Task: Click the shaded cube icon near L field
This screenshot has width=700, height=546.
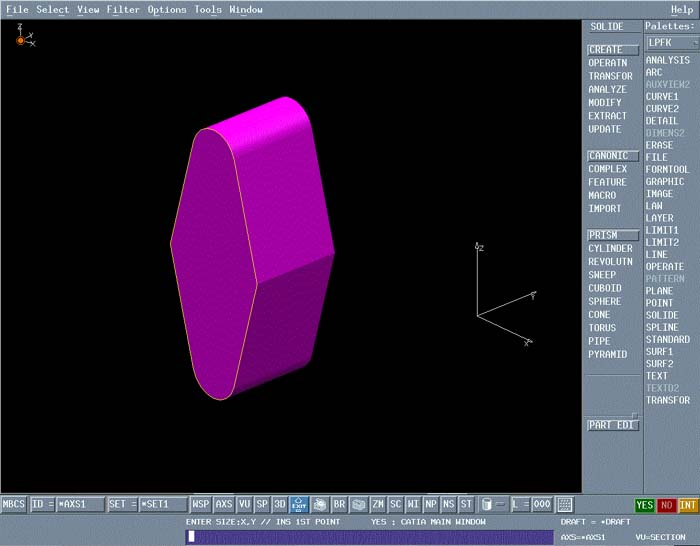Action: tap(485, 504)
